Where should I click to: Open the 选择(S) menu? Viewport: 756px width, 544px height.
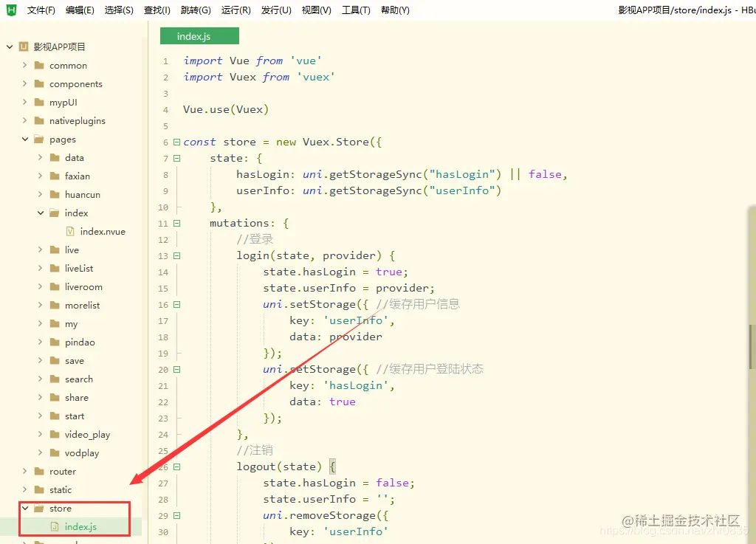click(119, 10)
